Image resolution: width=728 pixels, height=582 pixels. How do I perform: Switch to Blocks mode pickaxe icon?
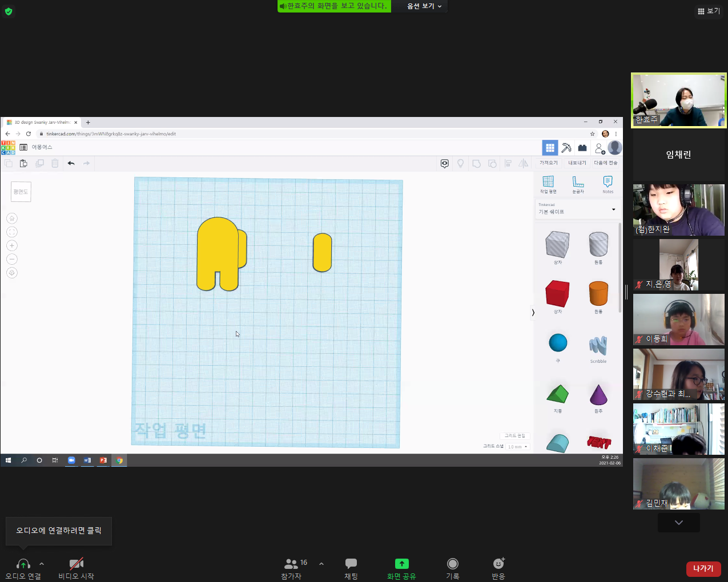click(566, 148)
